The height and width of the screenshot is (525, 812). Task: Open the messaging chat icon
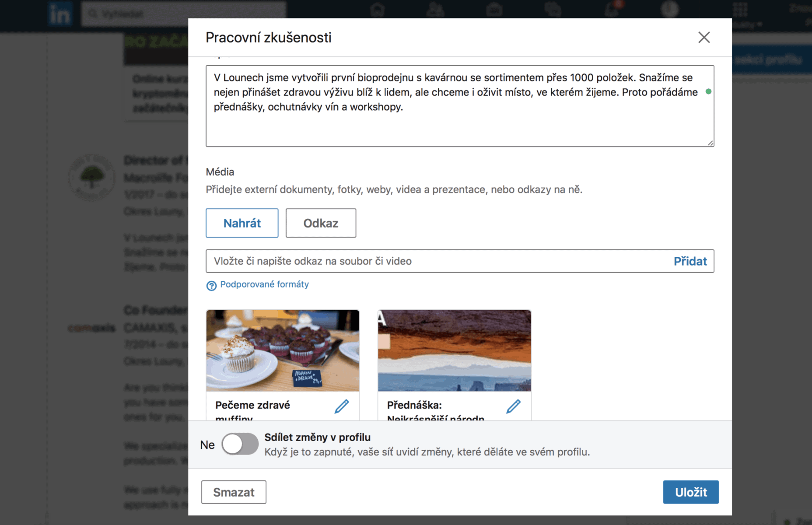point(553,10)
